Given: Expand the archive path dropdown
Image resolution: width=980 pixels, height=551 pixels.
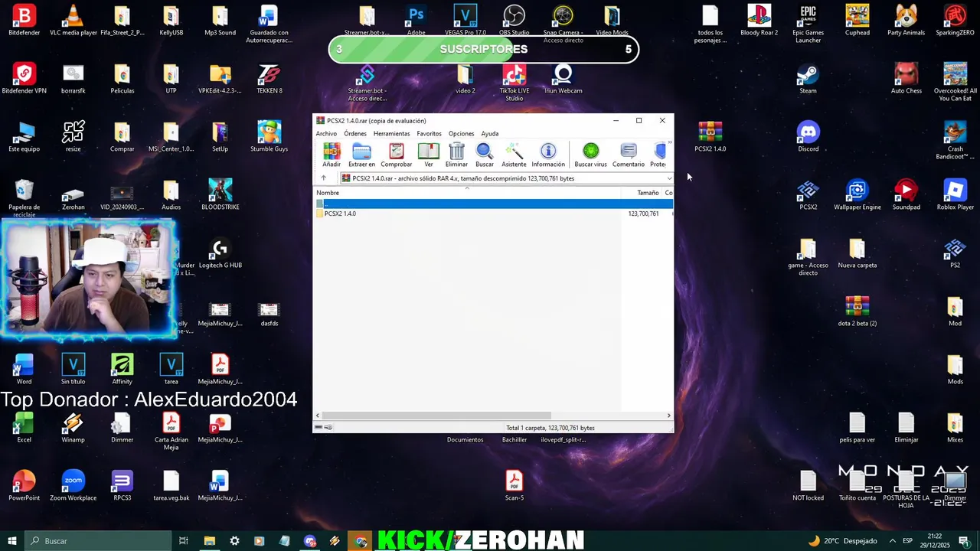Looking at the screenshot, I should 668,178.
